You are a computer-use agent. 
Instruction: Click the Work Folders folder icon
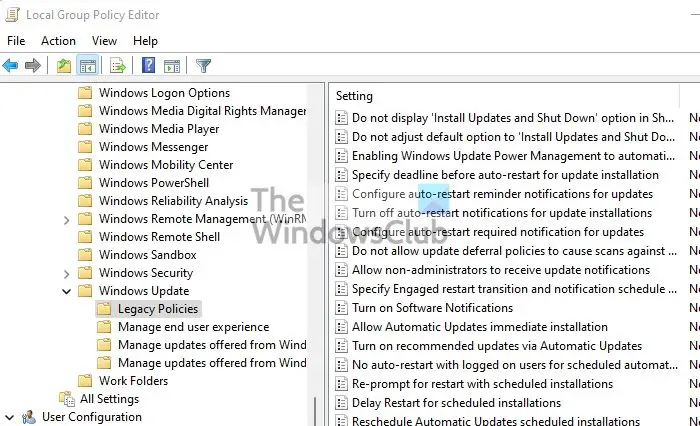coord(85,381)
